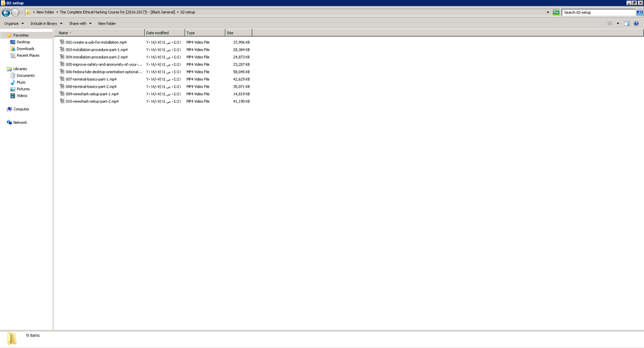Select Network in the navigation pane
The image size is (644, 348).
pyautogui.click(x=20, y=122)
